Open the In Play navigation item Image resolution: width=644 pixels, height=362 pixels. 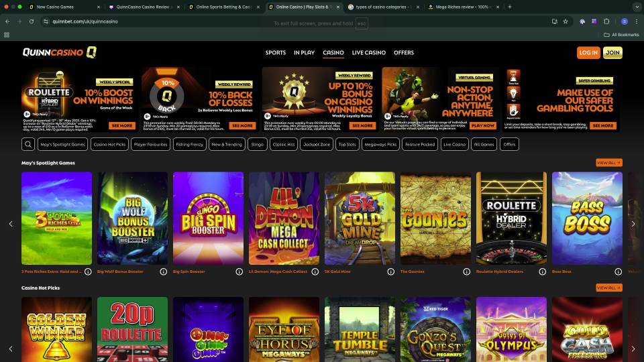coord(304,52)
